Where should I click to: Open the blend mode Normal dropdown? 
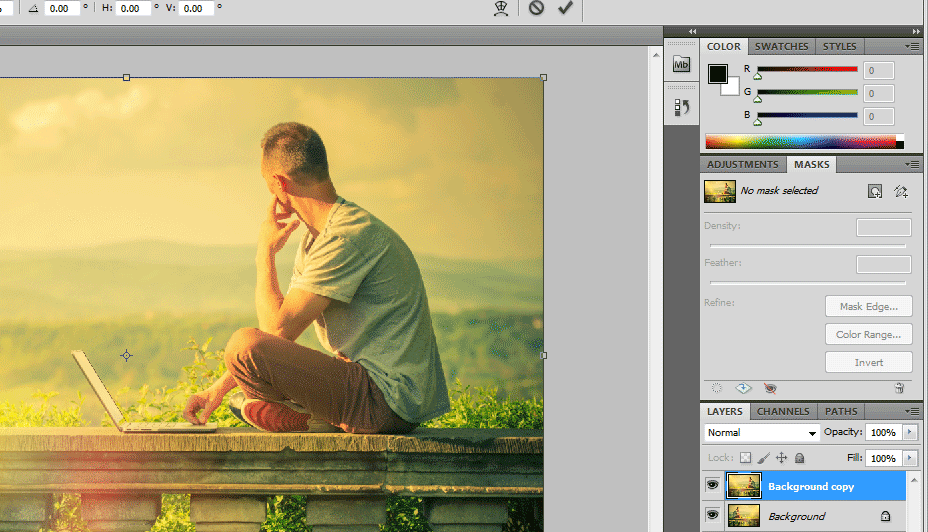click(x=762, y=433)
